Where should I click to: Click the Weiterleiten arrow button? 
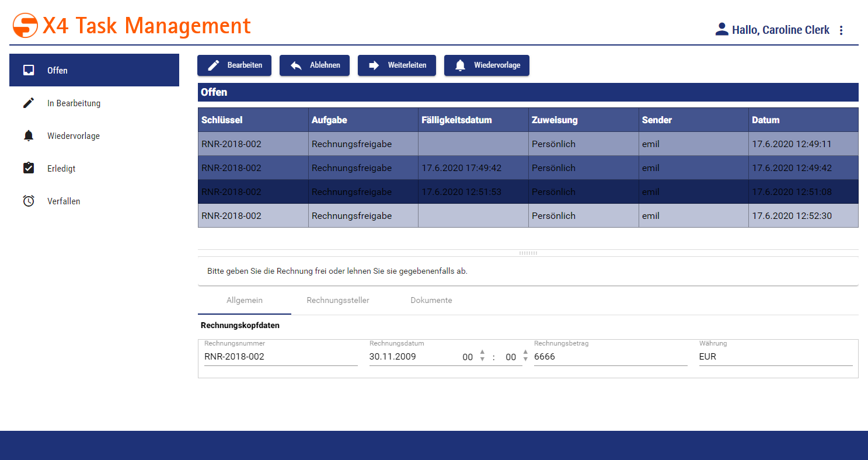[x=396, y=65]
